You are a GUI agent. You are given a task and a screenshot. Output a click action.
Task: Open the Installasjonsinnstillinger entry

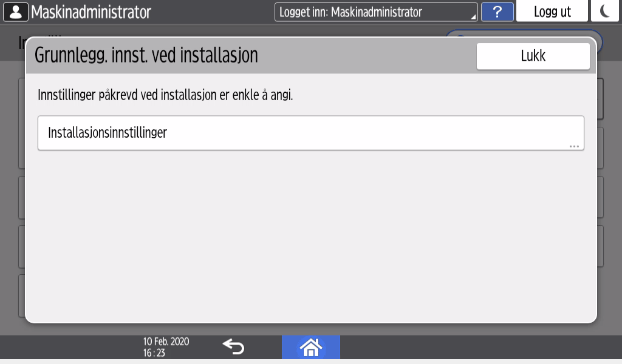310,133
